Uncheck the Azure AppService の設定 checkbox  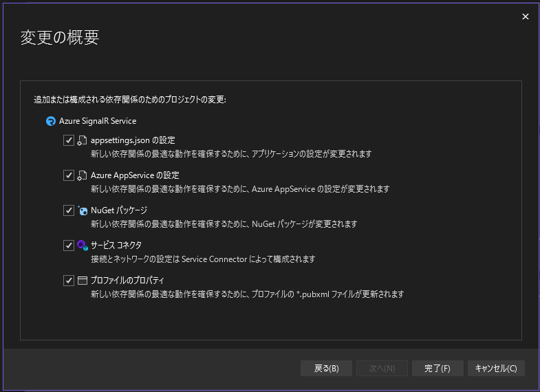(69, 175)
